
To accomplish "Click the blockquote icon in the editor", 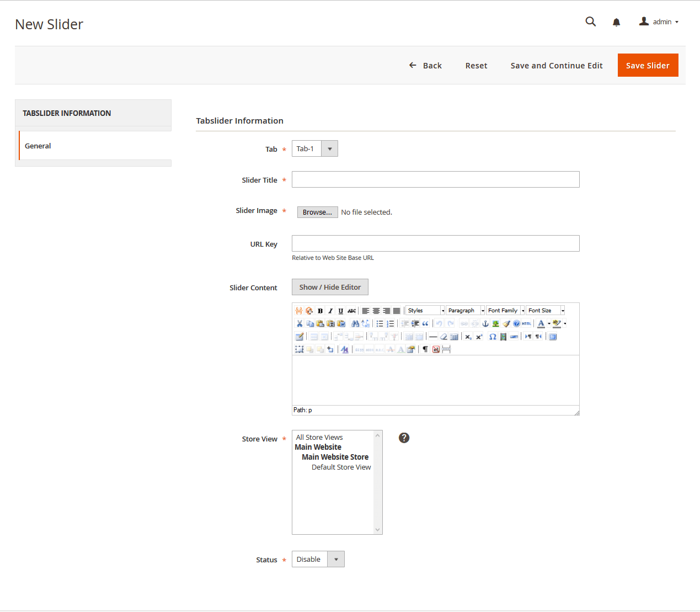I will 425,323.
